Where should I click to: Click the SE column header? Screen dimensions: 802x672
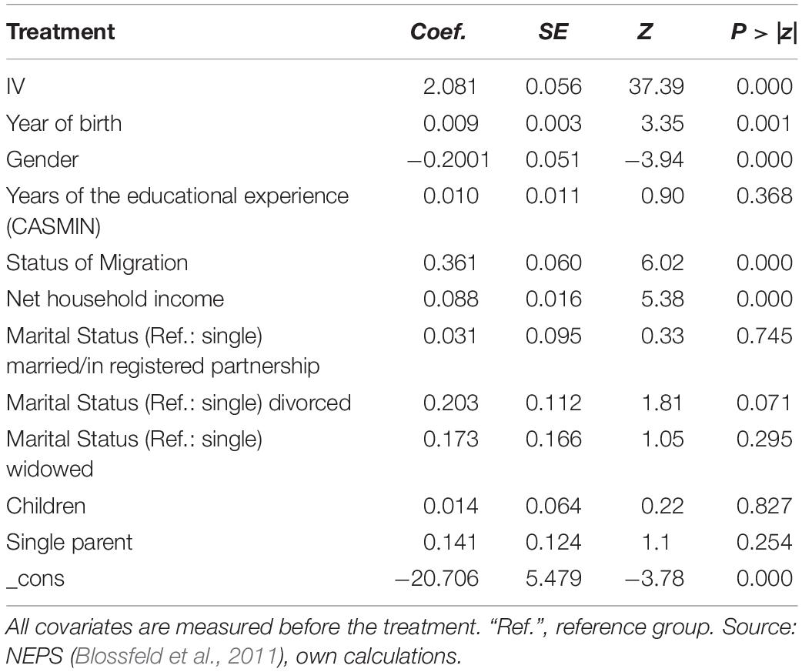click(553, 32)
